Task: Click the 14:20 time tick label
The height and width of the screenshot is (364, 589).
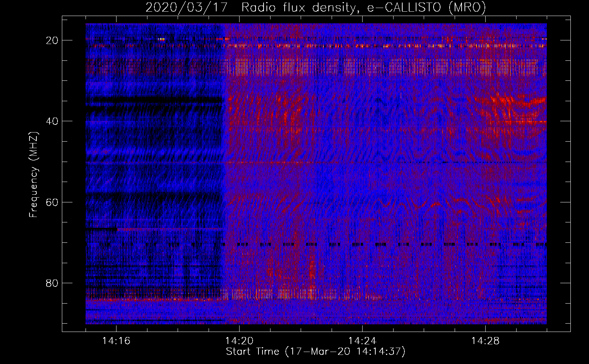Action: (239, 341)
